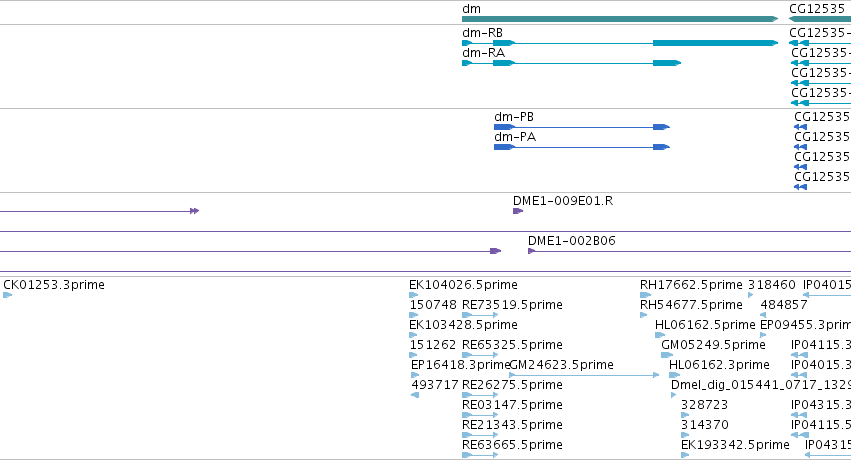
Task: Select the 318460 feature marker
Action: tap(751, 295)
